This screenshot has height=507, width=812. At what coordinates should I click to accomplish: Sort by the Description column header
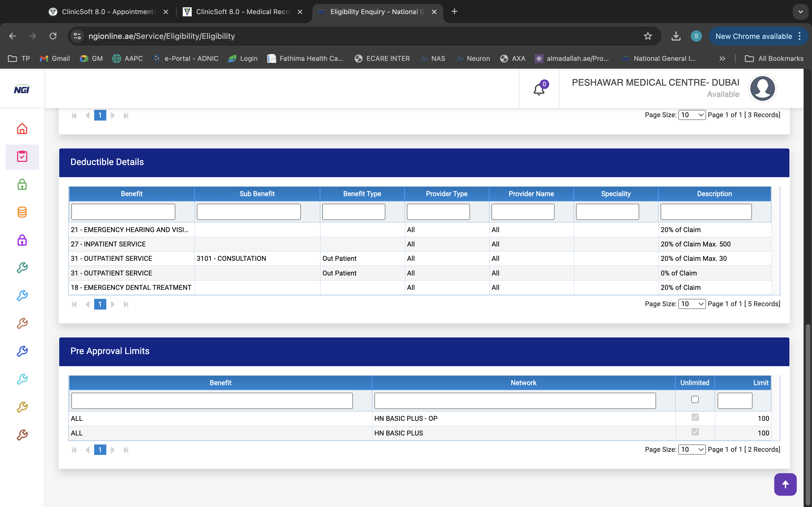coord(714,194)
